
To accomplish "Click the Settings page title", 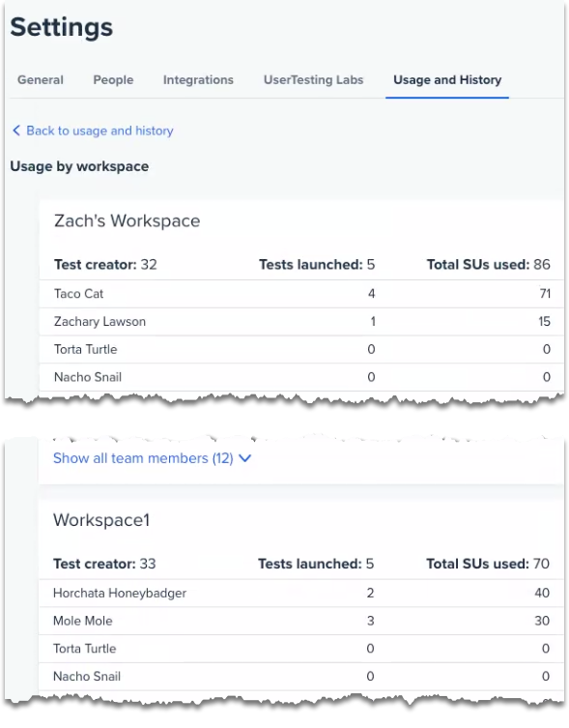I will click(x=61, y=27).
